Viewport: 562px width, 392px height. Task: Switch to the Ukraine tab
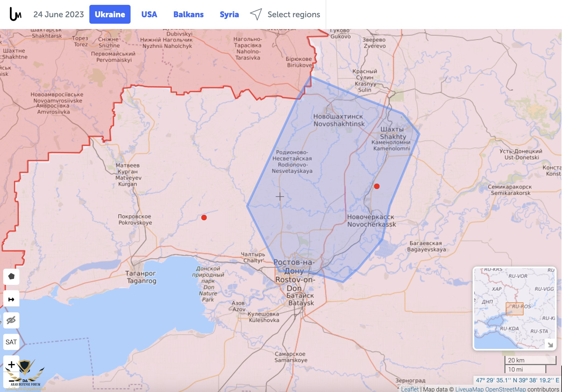click(x=110, y=14)
